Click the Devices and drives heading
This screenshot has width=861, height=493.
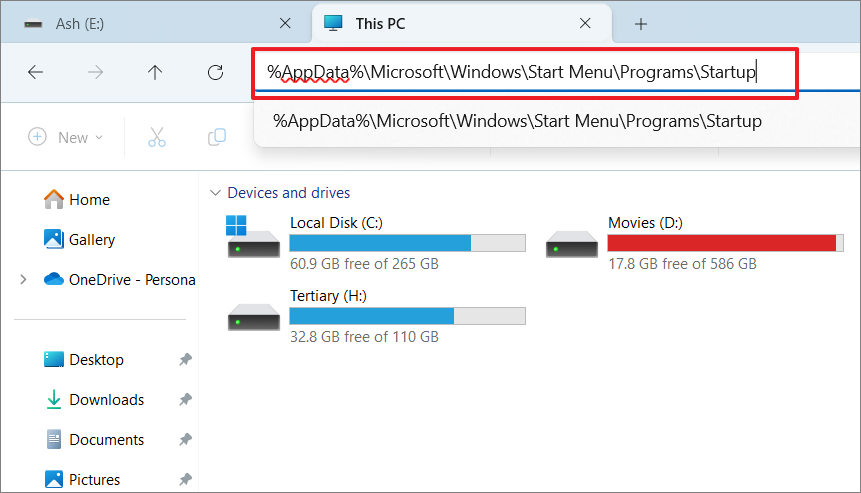tap(288, 193)
